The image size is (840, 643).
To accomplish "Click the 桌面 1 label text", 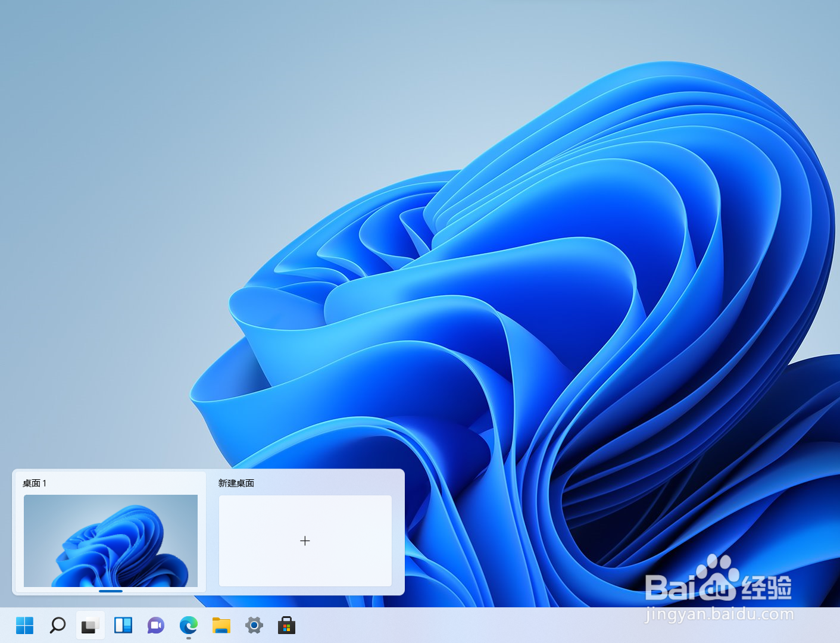I will pyautogui.click(x=35, y=483).
